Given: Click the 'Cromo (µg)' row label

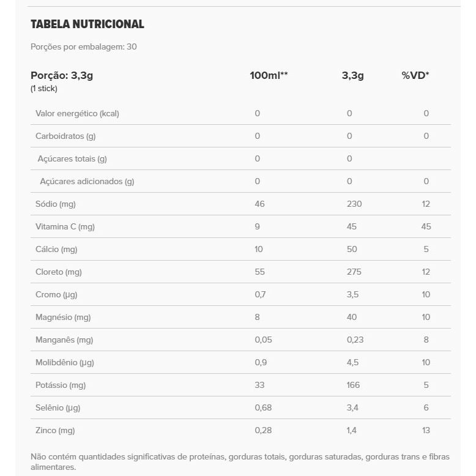Looking at the screenshot, I should click(56, 295).
